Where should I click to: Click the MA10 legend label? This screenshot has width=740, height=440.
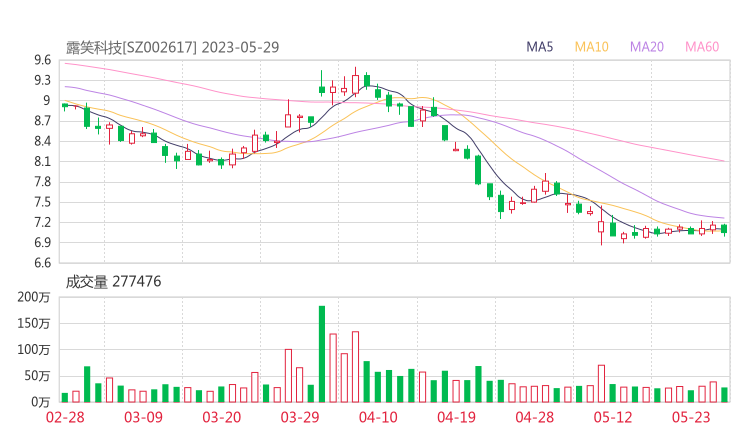(591, 47)
